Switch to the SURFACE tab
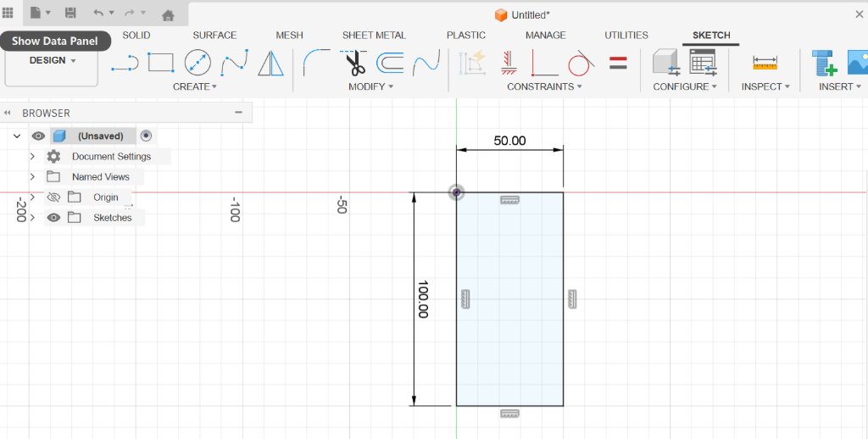The image size is (868, 439). click(x=214, y=35)
